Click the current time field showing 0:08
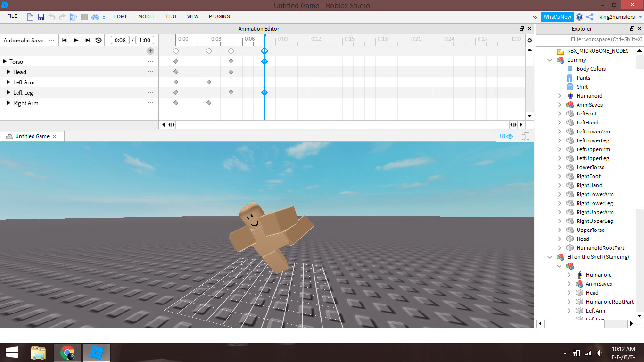644x362 pixels. (120, 41)
